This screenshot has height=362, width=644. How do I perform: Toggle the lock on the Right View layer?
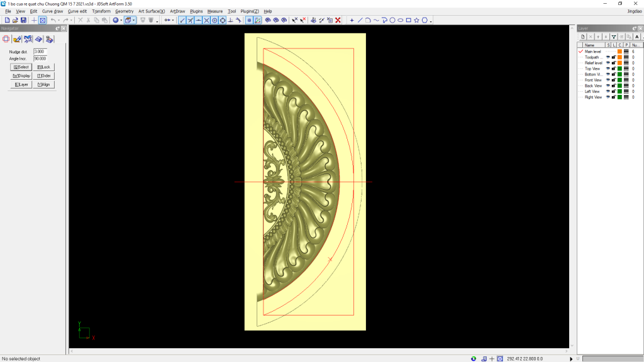(614, 97)
